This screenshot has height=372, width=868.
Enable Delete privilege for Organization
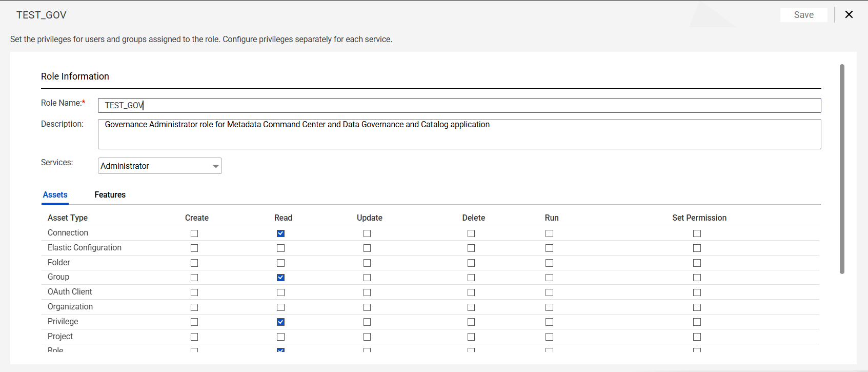coord(471,307)
